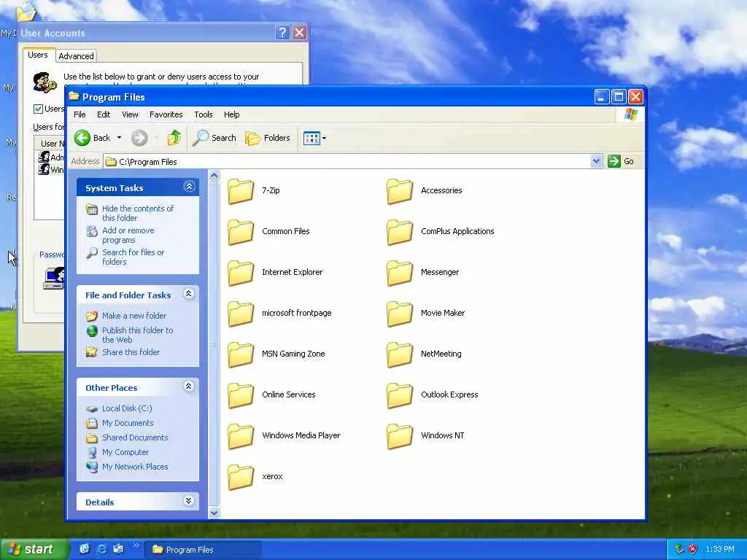Viewport: 747px width, 560px height.
Task: Select the Internet Explorer folder
Action: [275, 273]
